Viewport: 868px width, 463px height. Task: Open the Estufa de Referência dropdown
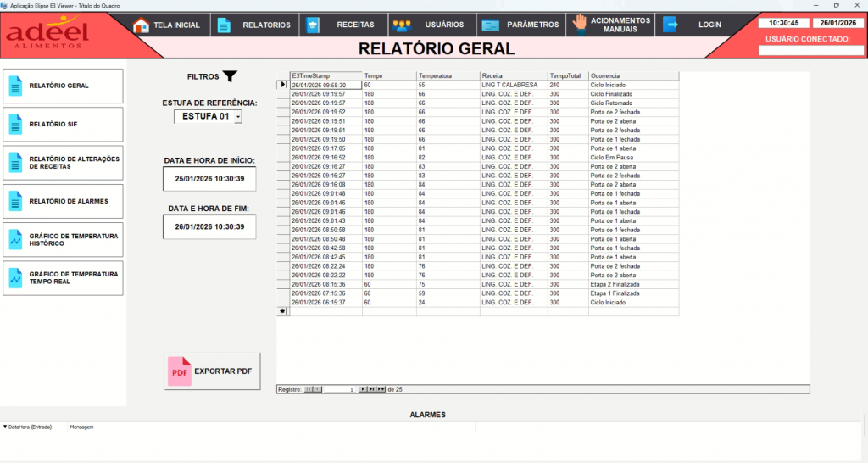coord(238,116)
